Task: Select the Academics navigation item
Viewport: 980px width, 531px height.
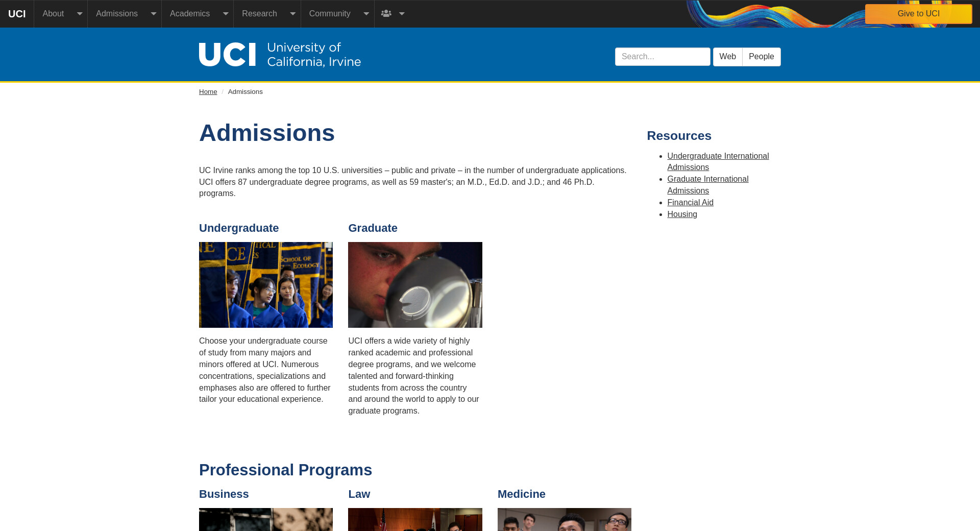Action: [189, 14]
